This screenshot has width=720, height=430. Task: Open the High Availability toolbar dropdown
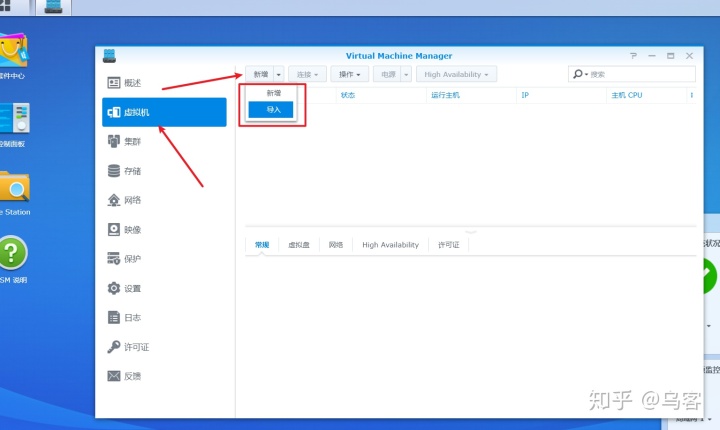456,74
